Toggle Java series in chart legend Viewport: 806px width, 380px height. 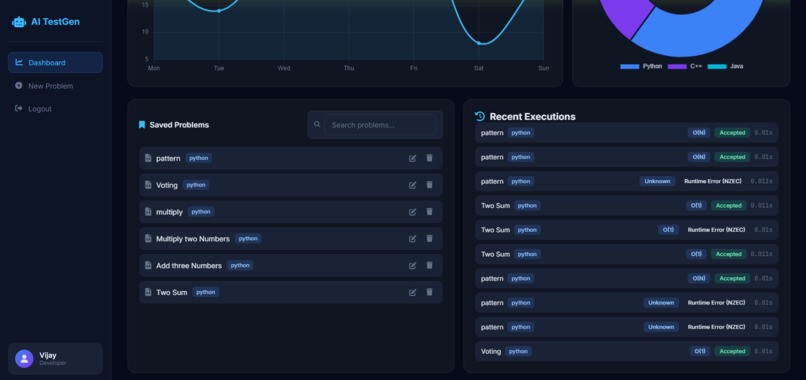pos(725,66)
